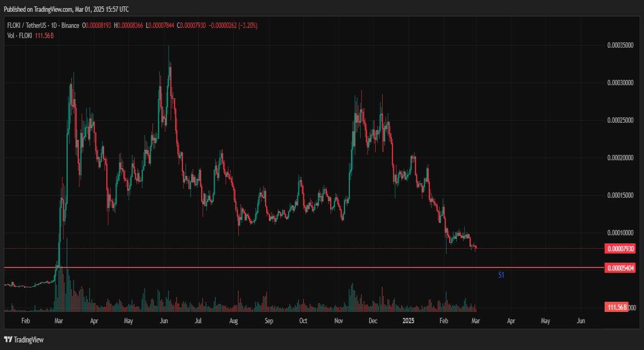Click the first Jun label on time axis
Viewport: 644px width, 350px height.
[164, 321]
